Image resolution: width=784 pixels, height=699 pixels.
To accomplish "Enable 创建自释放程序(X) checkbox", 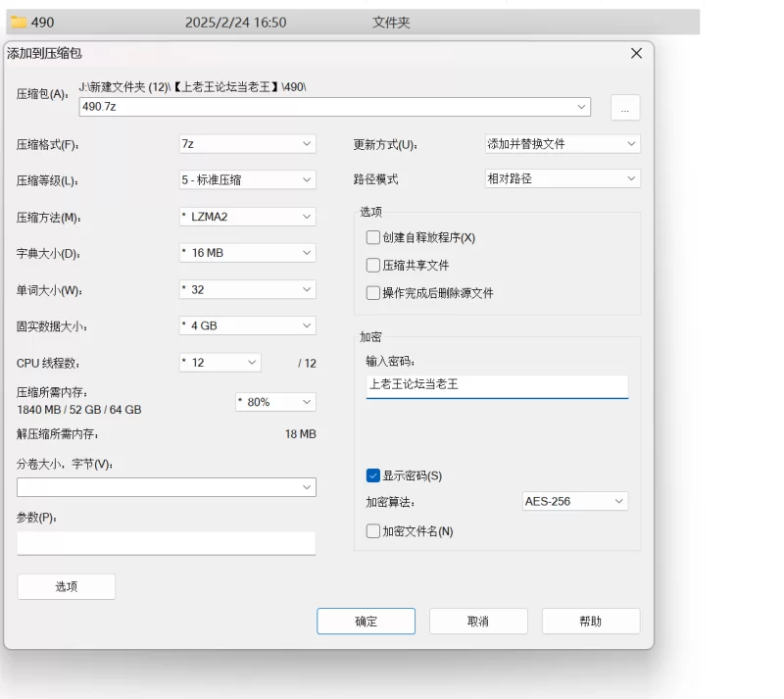I will 373,237.
